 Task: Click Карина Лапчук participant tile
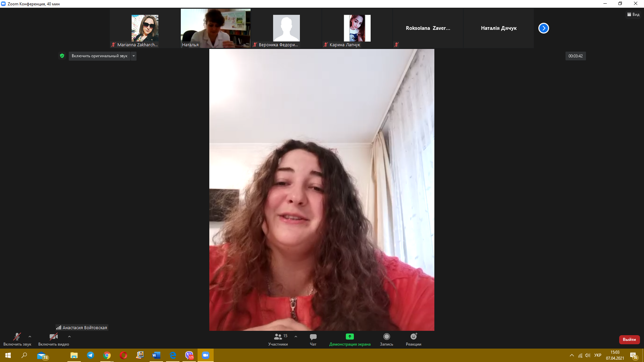357,28
